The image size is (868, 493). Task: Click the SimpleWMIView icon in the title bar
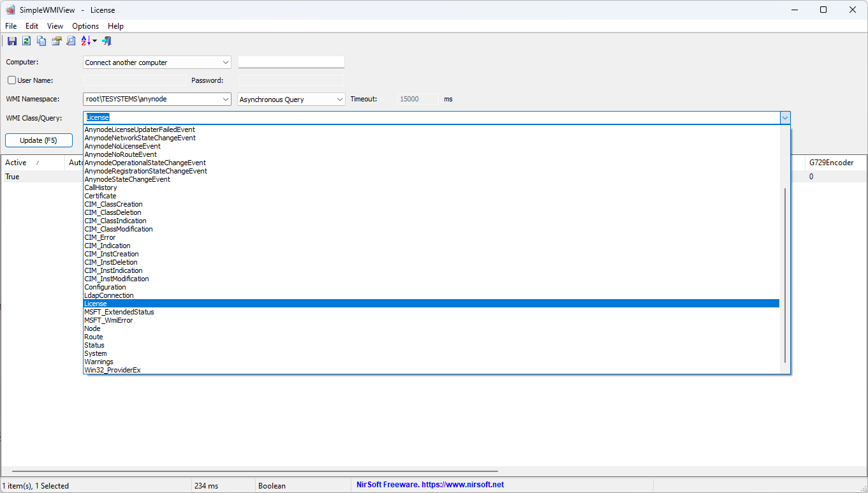coord(10,10)
